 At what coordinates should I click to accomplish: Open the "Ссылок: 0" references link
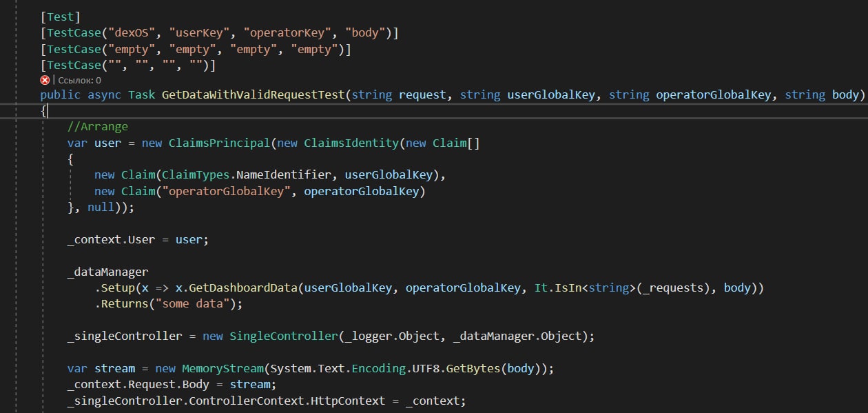(79, 81)
